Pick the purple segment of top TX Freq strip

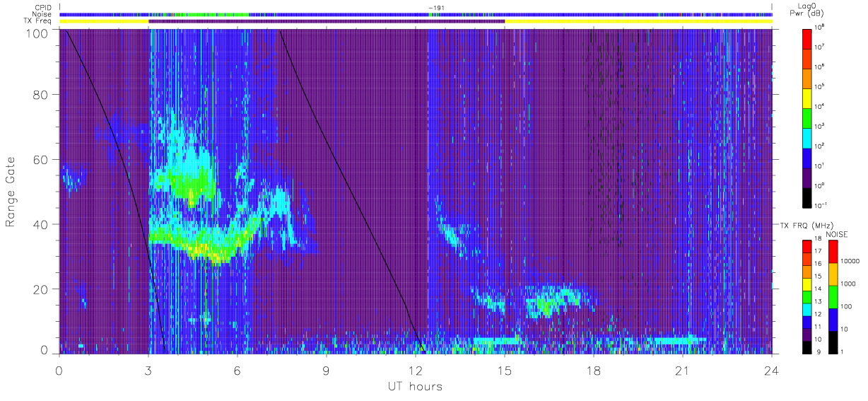tap(327, 21)
